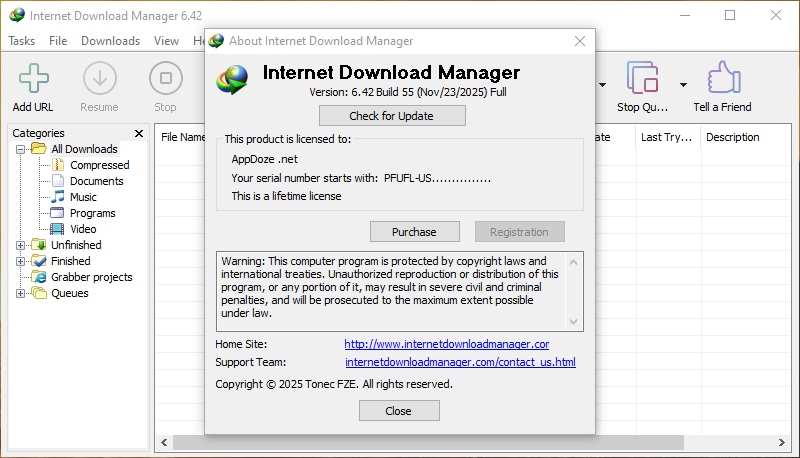
Task: Click the Purchase button
Action: (x=414, y=232)
